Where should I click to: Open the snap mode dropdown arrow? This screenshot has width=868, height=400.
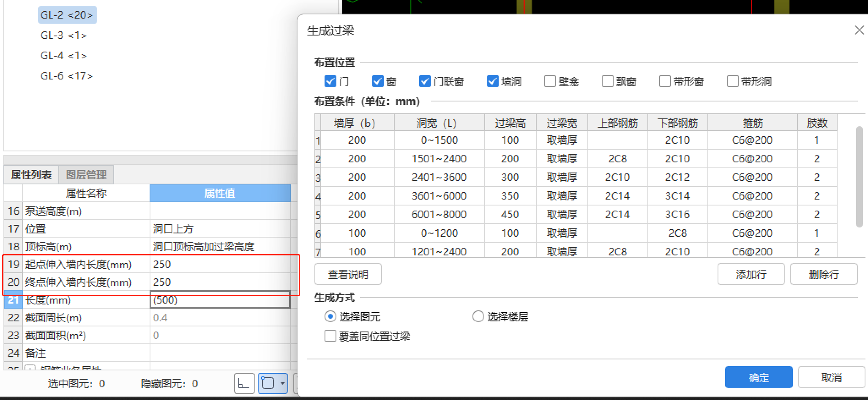pos(282,384)
